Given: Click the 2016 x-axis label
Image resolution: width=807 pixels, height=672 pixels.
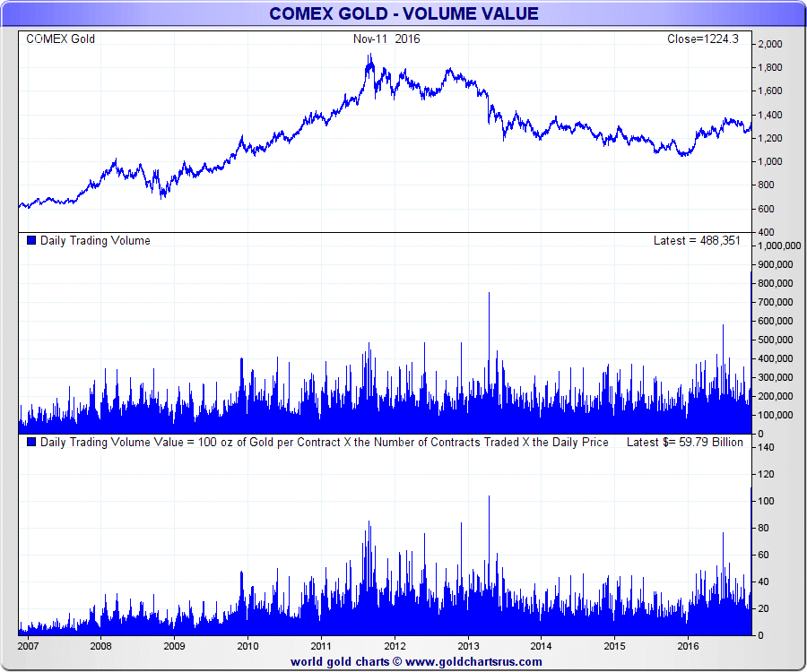Looking at the screenshot, I should point(688,646).
